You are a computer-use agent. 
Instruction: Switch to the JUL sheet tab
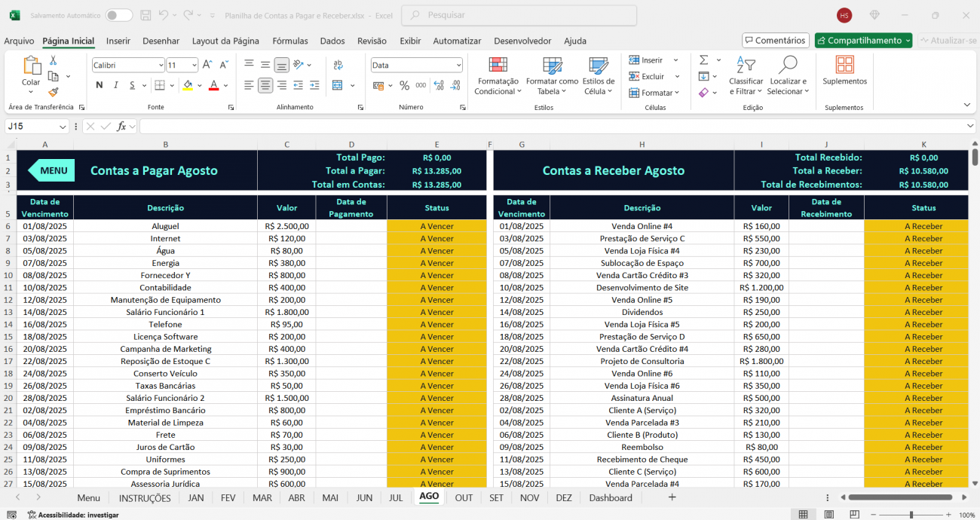396,497
